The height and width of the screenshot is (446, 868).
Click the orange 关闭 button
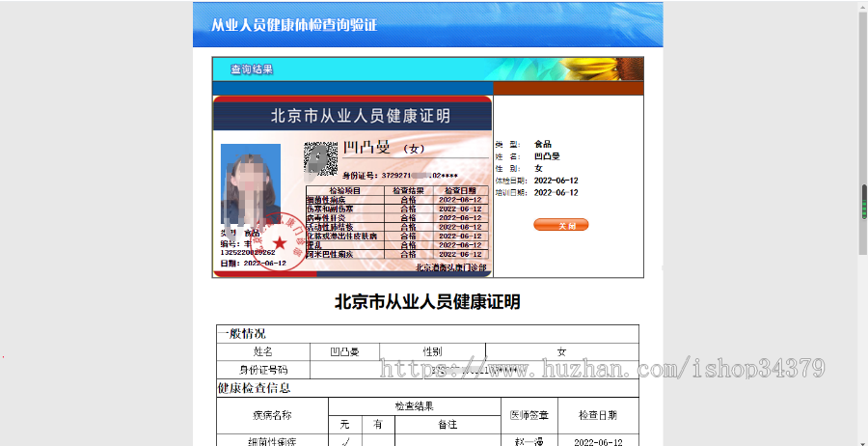(x=560, y=225)
